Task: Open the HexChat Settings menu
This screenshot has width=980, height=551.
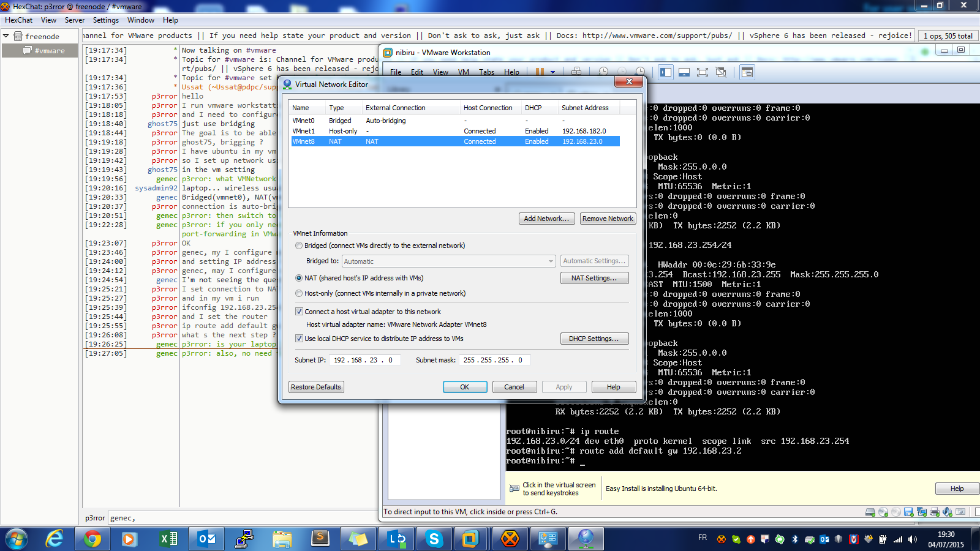Action: click(x=106, y=20)
